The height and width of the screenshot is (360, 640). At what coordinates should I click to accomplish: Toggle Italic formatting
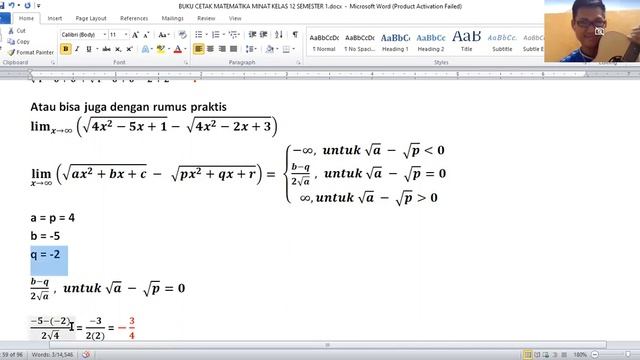77,49
